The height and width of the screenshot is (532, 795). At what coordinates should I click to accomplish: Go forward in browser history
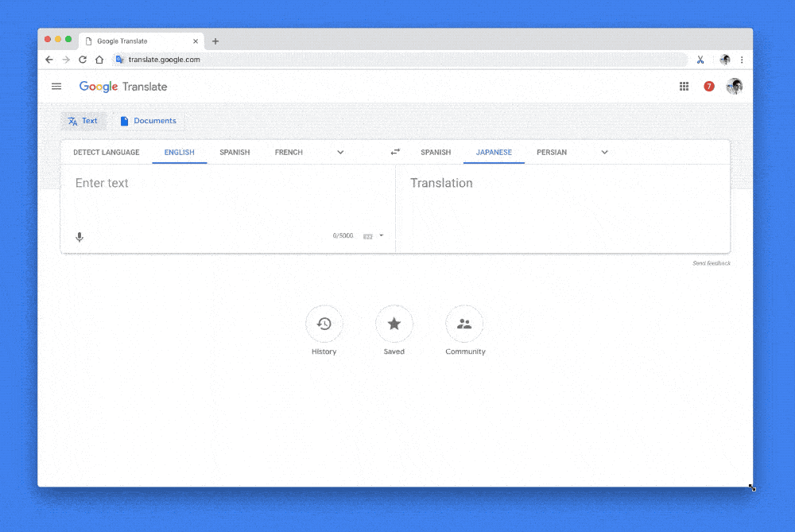tap(66, 60)
